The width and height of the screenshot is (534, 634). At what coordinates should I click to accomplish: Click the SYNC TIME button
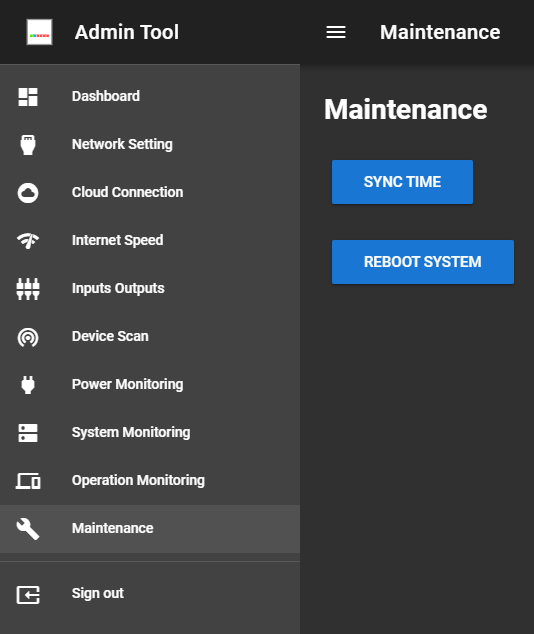pyautogui.click(x=402, y=182)
